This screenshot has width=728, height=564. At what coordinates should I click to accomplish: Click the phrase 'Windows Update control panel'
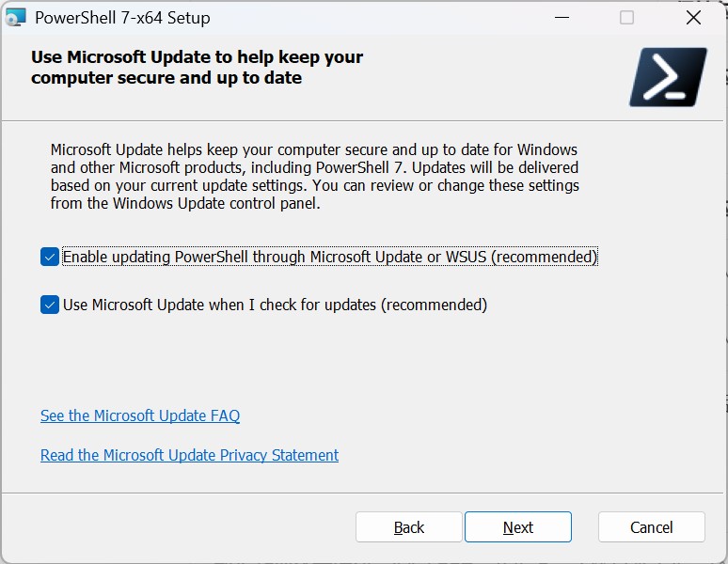(x=215, y=203)
